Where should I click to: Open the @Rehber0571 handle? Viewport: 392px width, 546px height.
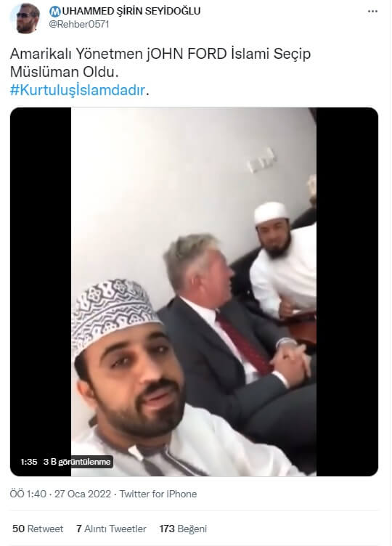coord(79,25)
